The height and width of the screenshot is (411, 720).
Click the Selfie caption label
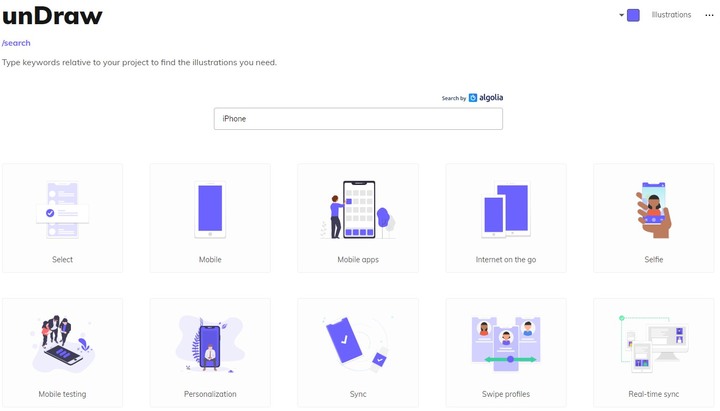point(654,259)
